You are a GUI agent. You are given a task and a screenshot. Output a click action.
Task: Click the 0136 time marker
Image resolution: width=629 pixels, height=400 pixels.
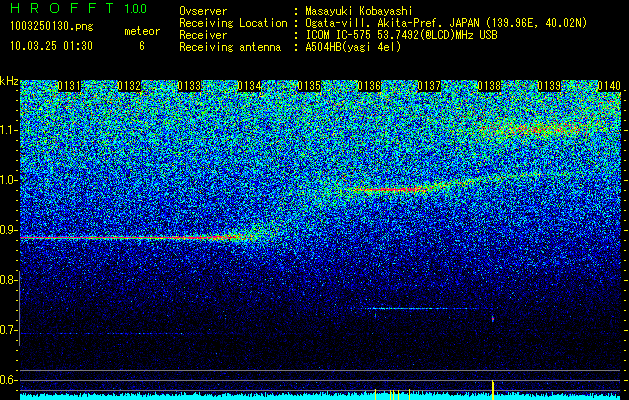coord(369,86)
